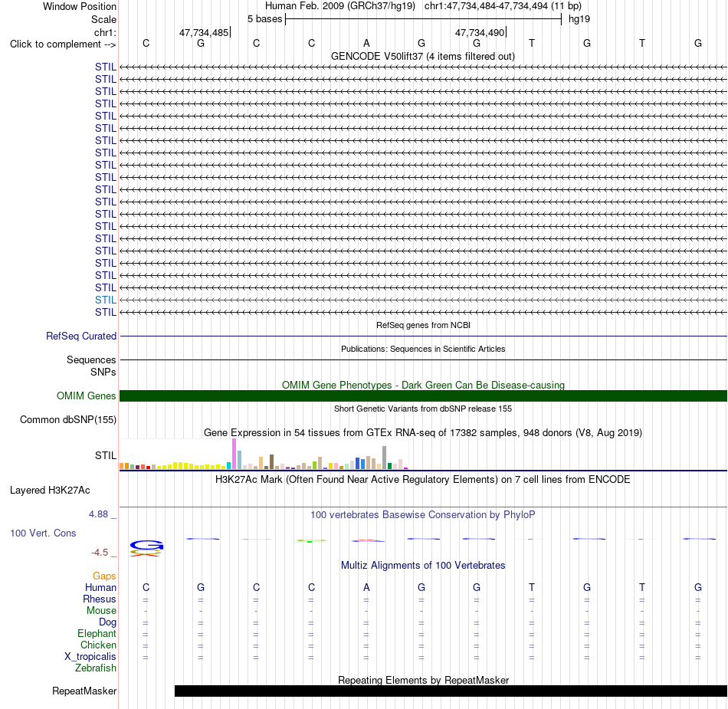
Task: Open the GTEx Gene Expression track title
Action: point(423,433)
